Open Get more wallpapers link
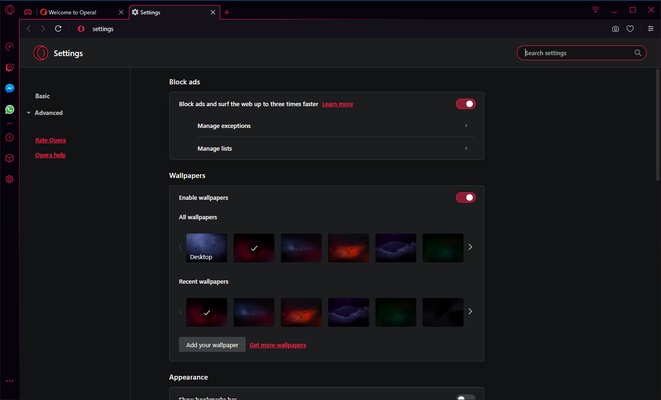Screen dimensions: 661x400 [x=278, y=345]
